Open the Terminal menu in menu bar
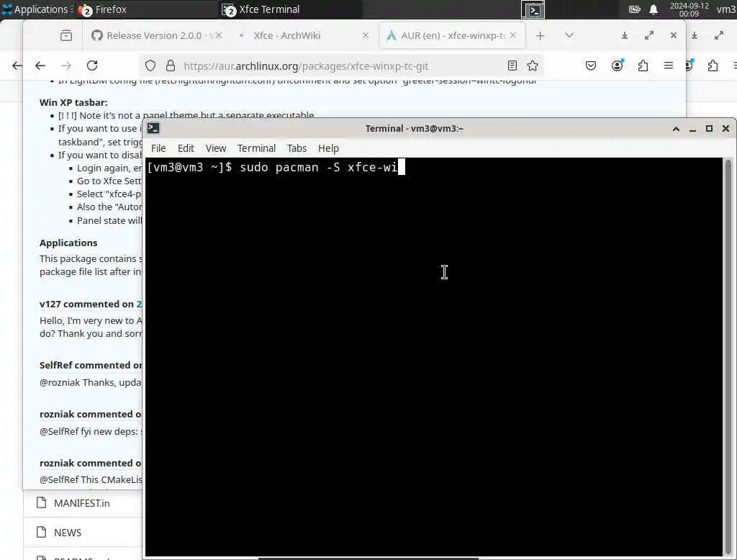Screen dimensions: 737x560 point(256,148)
